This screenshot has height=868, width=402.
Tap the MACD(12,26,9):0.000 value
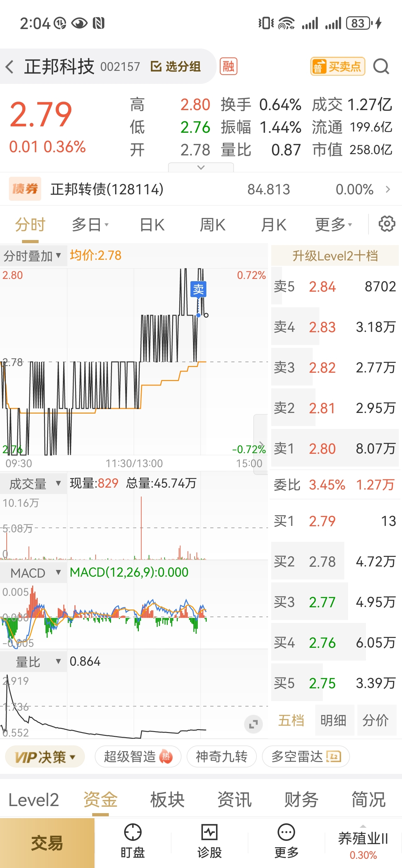tap(129, 572)
